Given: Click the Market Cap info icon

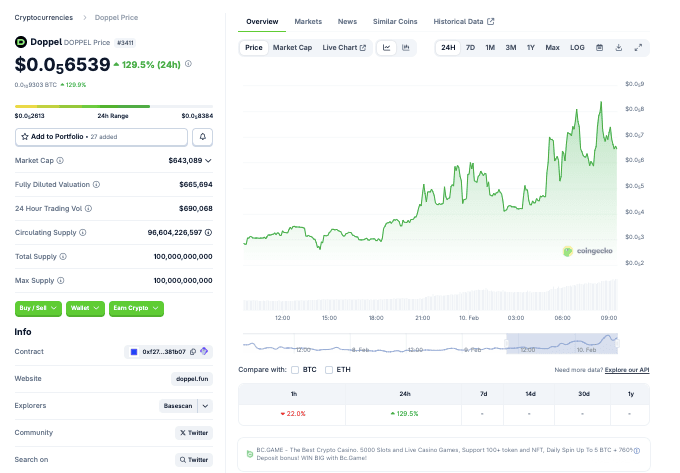Looking at the screenshot, I should point(60,160).
